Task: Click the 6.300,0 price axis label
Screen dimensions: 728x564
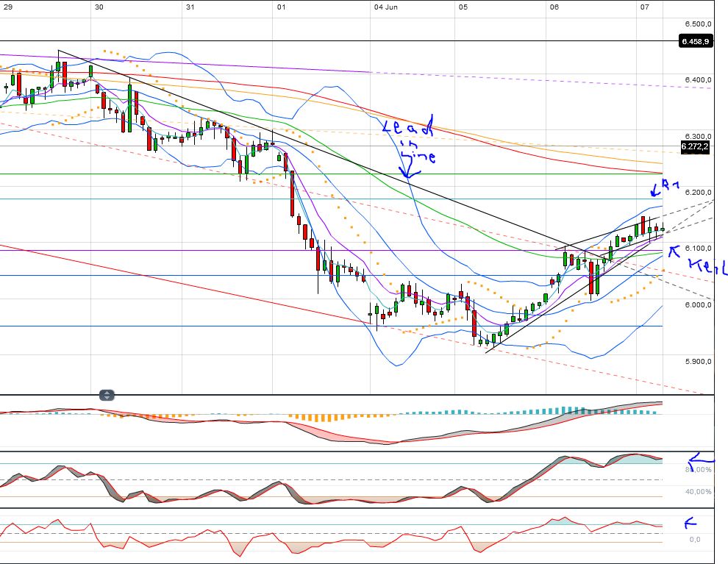Action: [698, 137]
